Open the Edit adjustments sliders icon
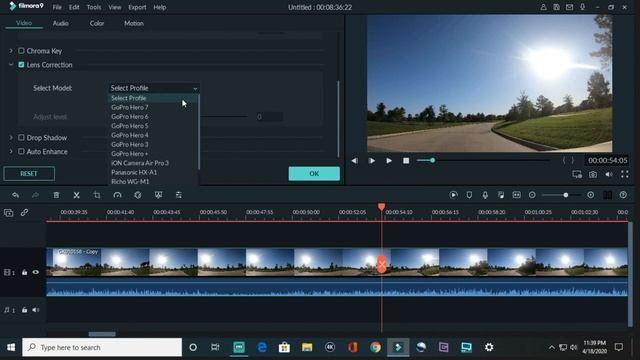 pos(179,195)
